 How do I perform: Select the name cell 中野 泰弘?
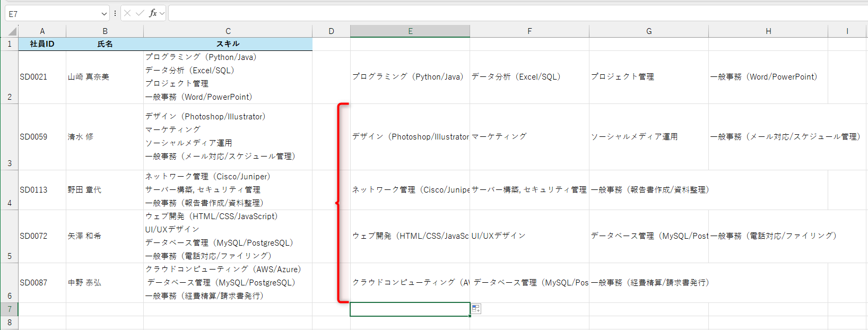point(105,283)
